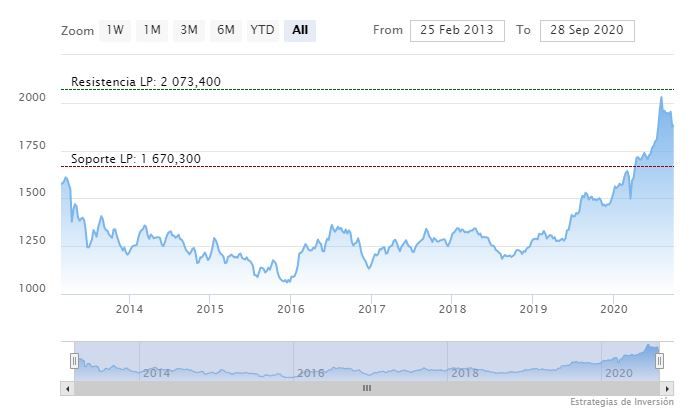Click the Soporte LP line label
This screenshot has width=698, height=415.
click(x=135, y=159)
